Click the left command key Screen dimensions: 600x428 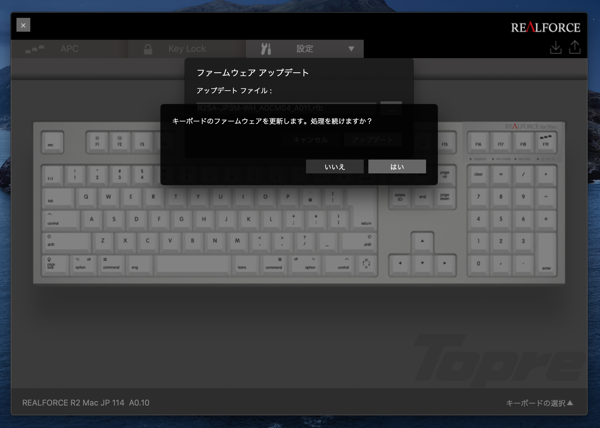(111, 264)
